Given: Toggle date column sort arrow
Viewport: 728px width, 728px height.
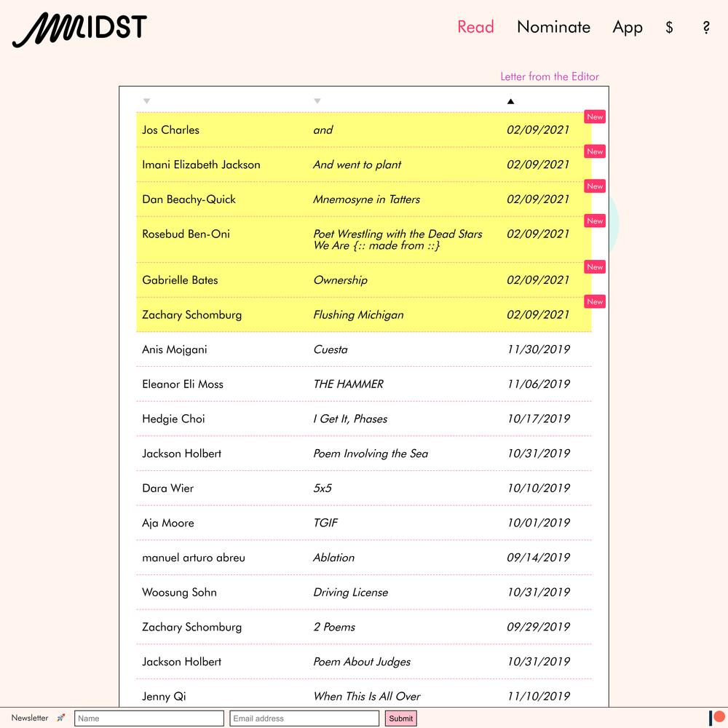Looking at the screenshot, I should 511,101.
